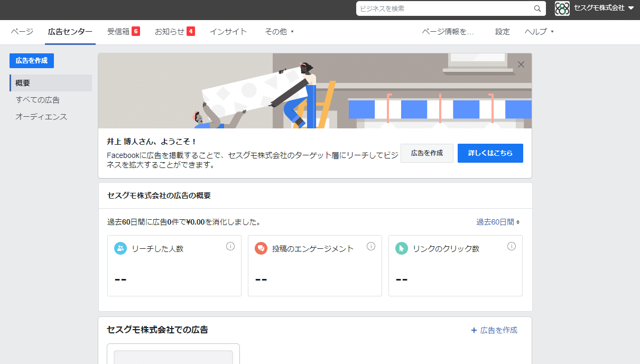Screen dimensions: 640x364
Task: Select すべての広告 in the sidebar
Action: coord(38,100)
